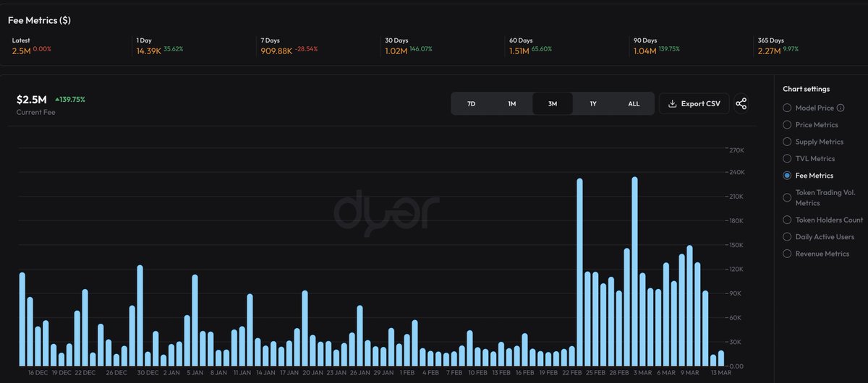Select Token Holders Count radio option
Viewport: 868px width, 383px height.
pos(787,220)
